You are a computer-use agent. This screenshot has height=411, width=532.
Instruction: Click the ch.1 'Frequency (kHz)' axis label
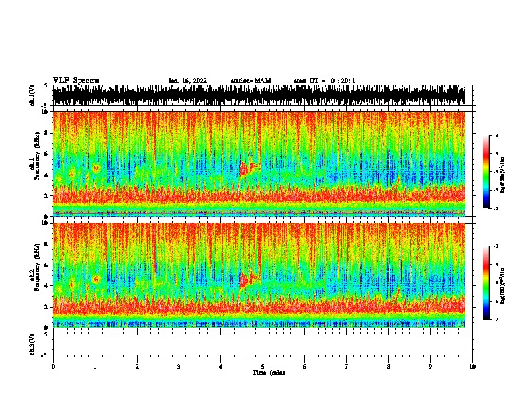point(37,156)
